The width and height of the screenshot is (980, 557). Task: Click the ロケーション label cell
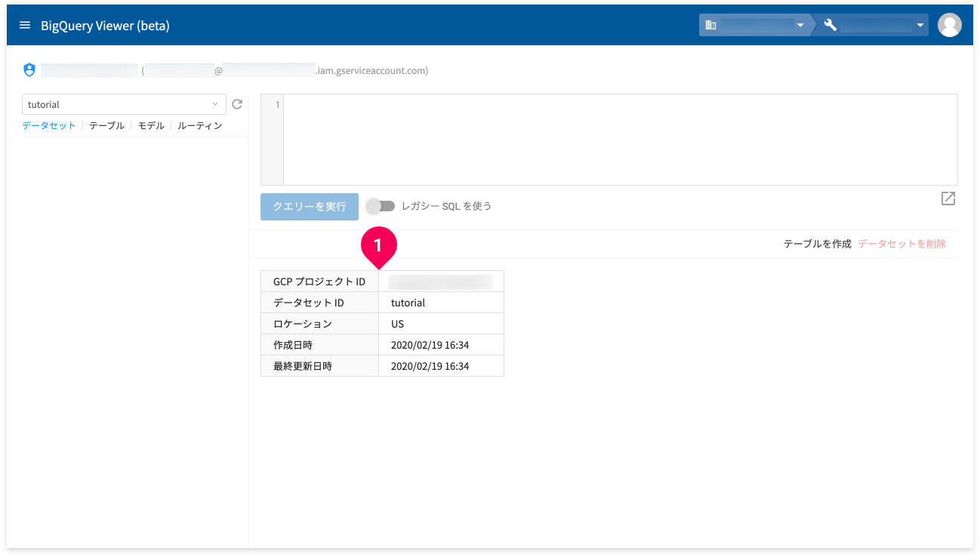click(319, 324)
